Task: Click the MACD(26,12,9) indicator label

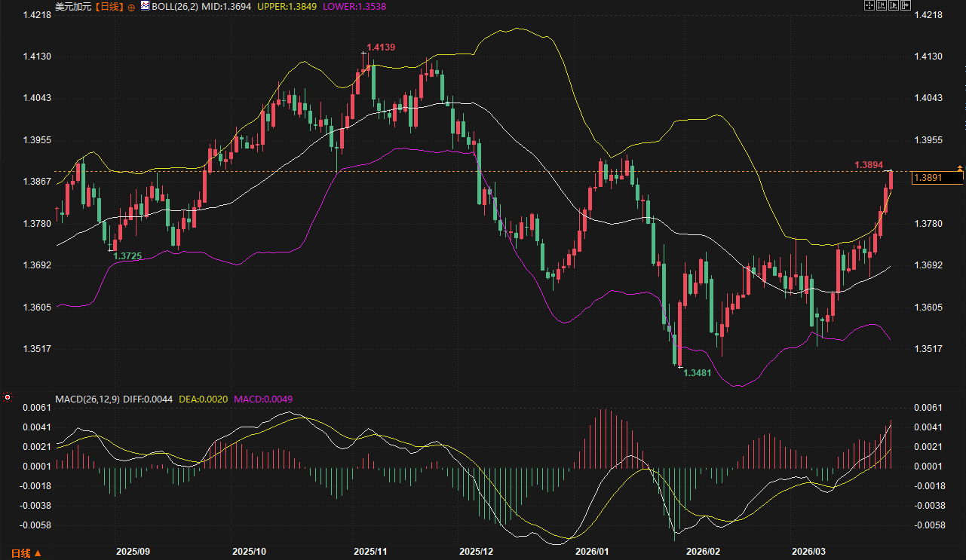Action: pyautogui.click(x=87, y=398)
